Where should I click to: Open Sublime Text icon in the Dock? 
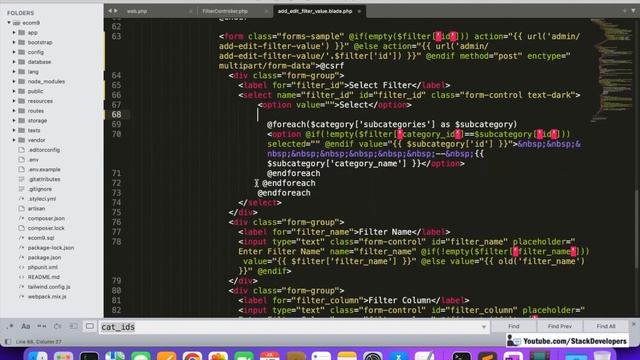[487, 356]
